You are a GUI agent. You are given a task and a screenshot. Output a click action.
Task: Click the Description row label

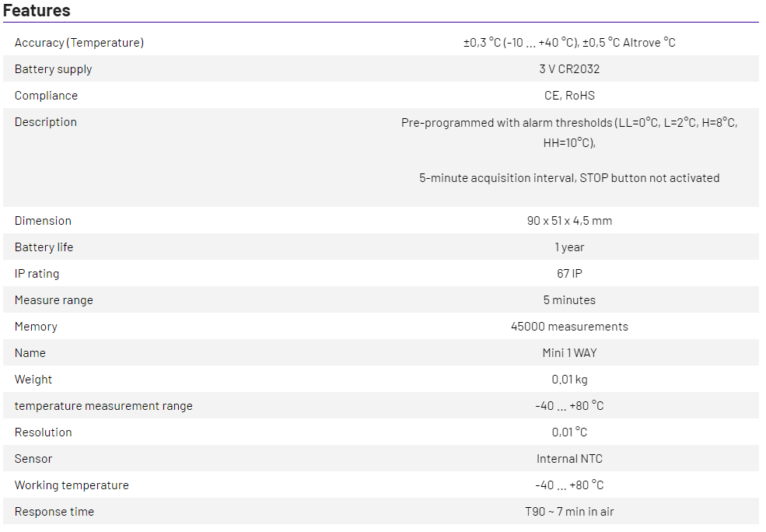pyautogui.click(x=46, y=122)
